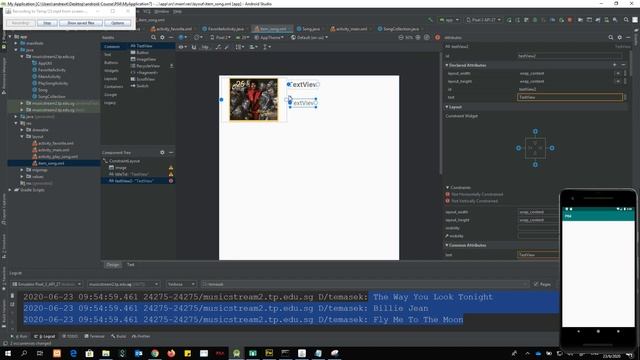Click the Logcat search filter field
The image size is (640, 360).
pos(364,284)
